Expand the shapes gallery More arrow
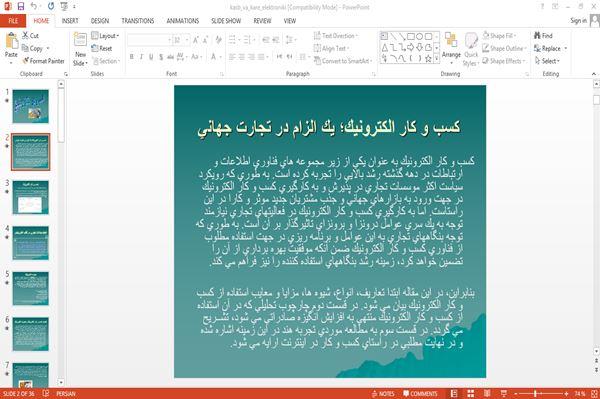This screenshot has height=399, width=600. pyautogui.click(x=437, y=59)
